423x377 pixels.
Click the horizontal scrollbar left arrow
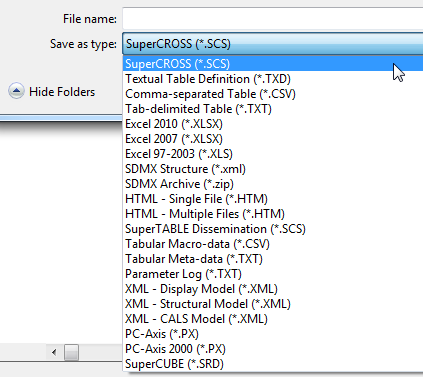click(54, 352)
